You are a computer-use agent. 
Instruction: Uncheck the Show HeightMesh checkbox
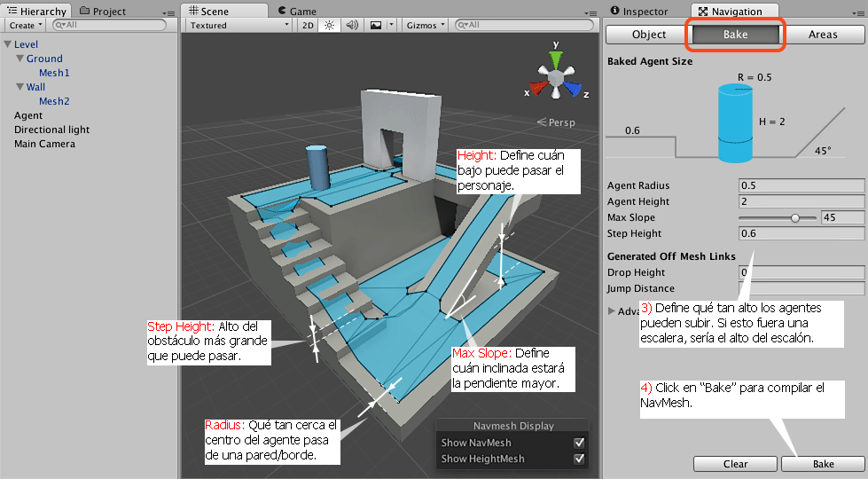pos(579,459)
